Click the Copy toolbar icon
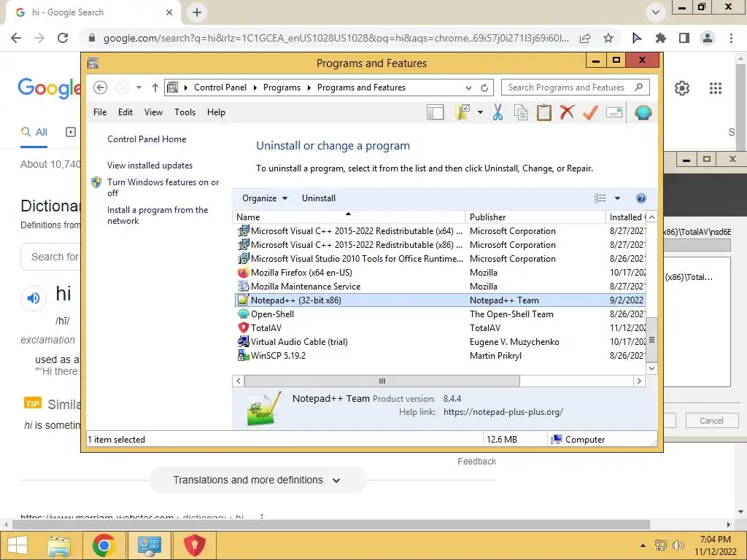This screenshot has height=560, width=747. [x=521, y=112]
